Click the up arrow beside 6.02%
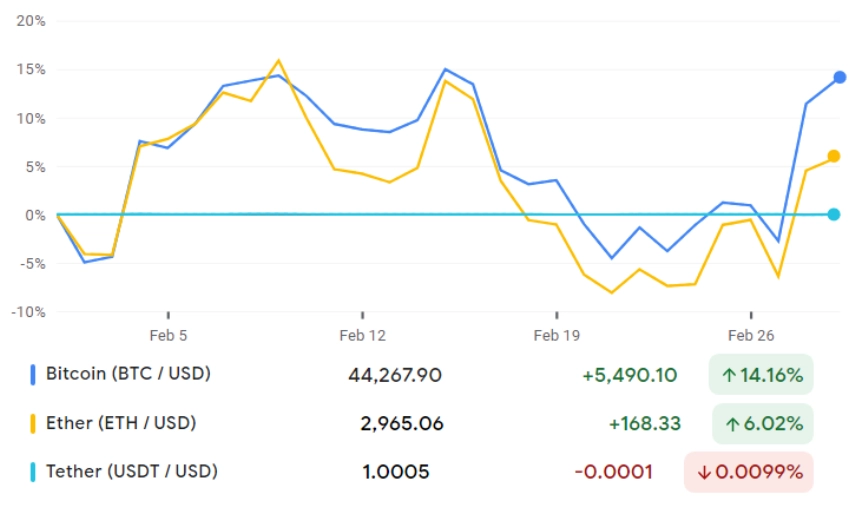 732,425
